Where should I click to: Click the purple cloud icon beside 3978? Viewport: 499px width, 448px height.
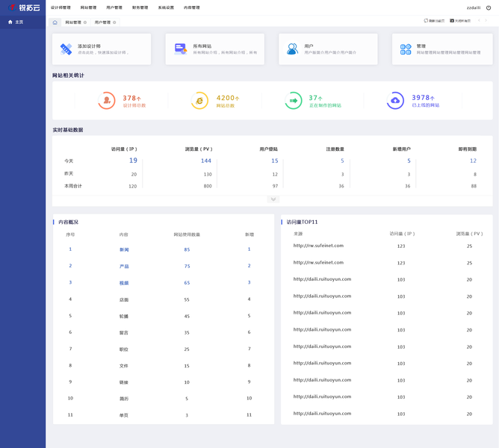[x=395, y=101]
